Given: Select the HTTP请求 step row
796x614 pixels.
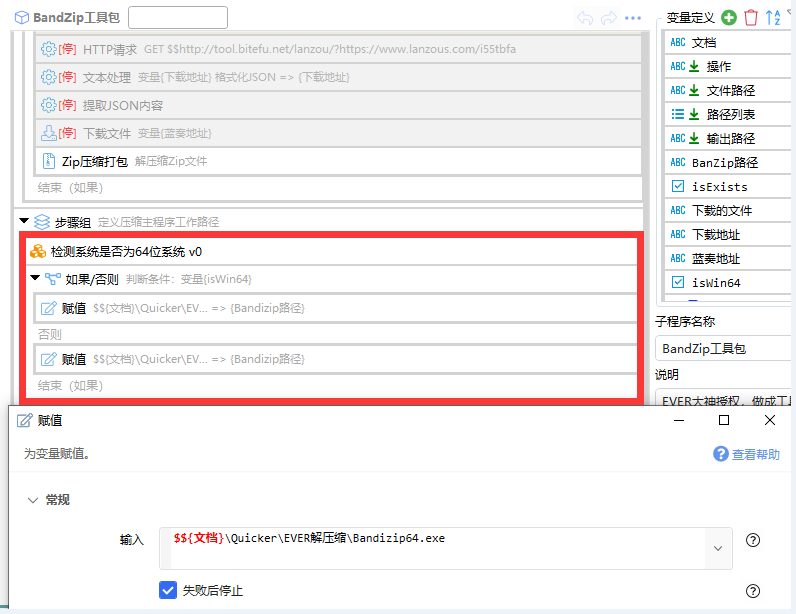Looking at the screenshot, I should 338,49.
